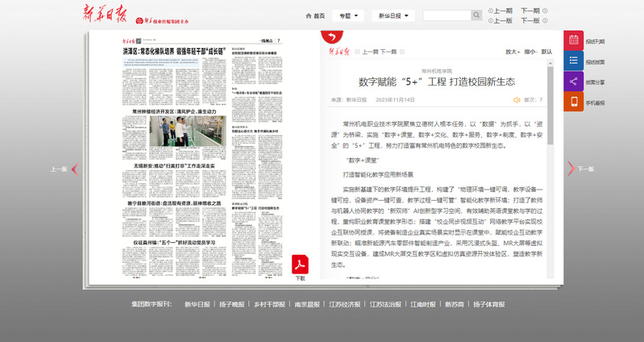Click the 来源: 新华日报 text
The height and width of the screenshot is (342, 644).
click(x=349, y=100)
